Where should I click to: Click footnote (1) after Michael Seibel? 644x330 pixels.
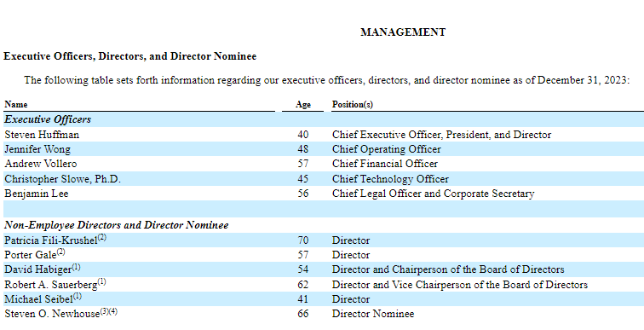[78, 296]
